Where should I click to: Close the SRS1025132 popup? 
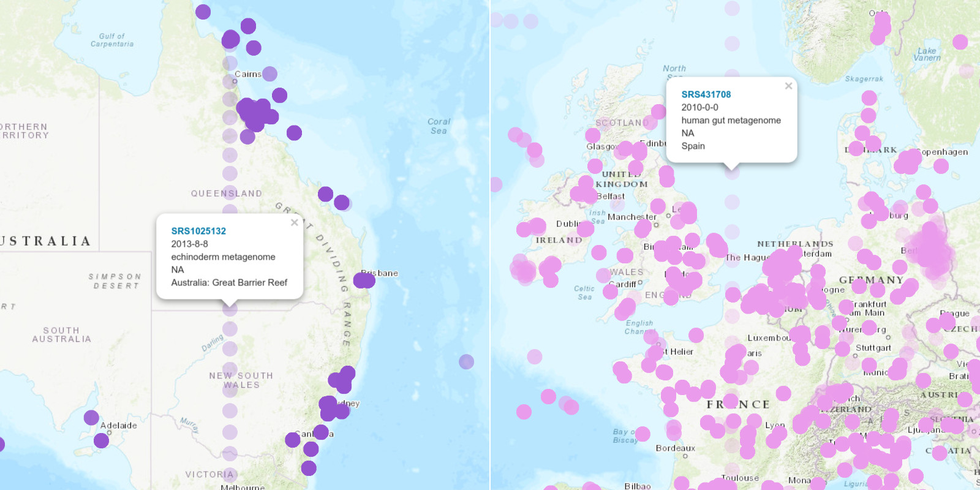coord(295,222)
